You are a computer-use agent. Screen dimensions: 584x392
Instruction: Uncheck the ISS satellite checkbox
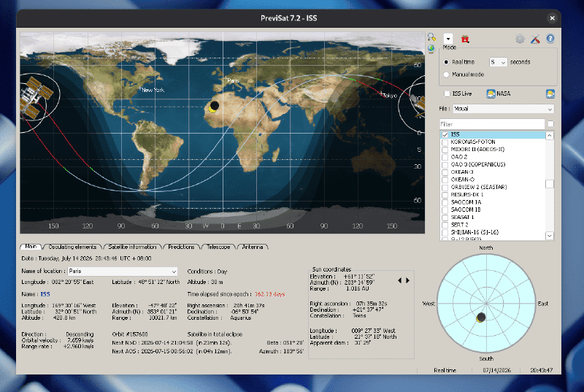[x=445, y=134]
